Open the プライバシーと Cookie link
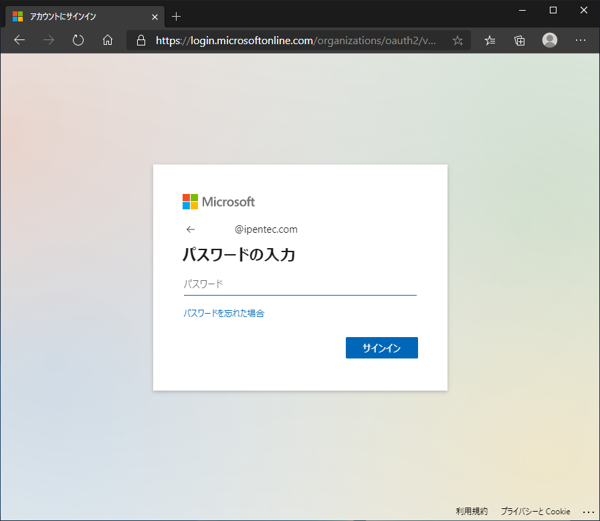The height and width of the screenshot is (521, 600). pos(535,511)
